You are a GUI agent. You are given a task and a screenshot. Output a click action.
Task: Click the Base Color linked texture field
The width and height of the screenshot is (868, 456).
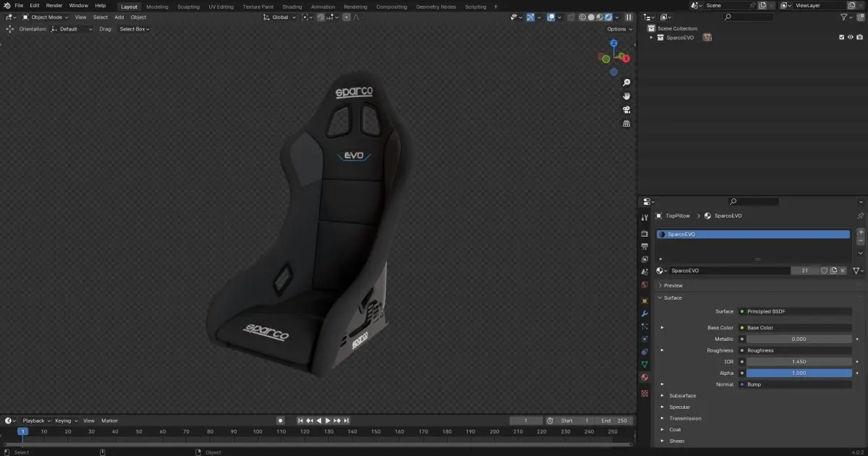click(795, 328)
